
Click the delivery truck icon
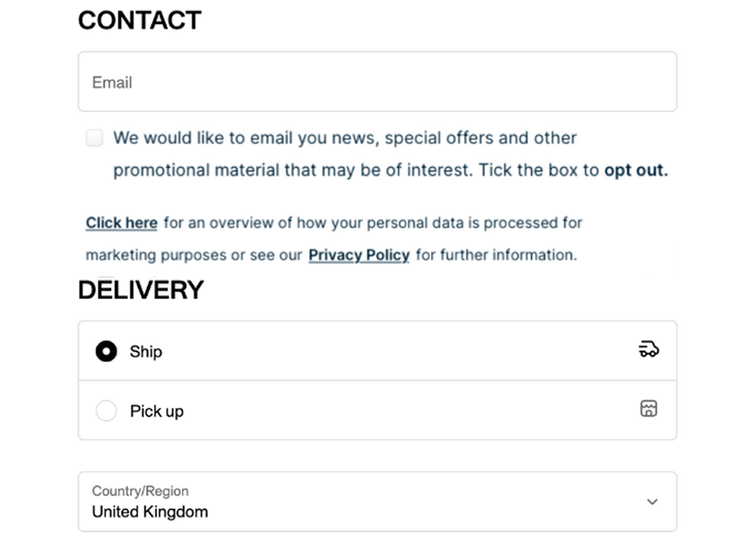point(648,350)
